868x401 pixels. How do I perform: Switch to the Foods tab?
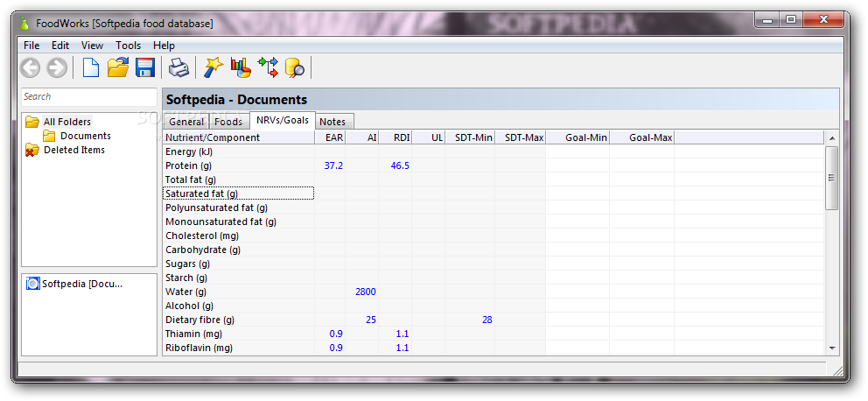point(228,122)
